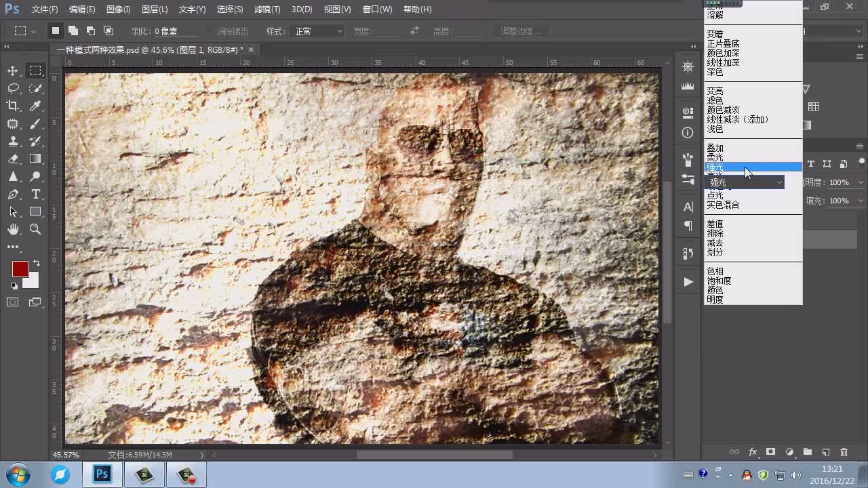The height and width of the screenshot is (488, 868).
Task: Swap foreground and background colors
Action: [37, 263]
